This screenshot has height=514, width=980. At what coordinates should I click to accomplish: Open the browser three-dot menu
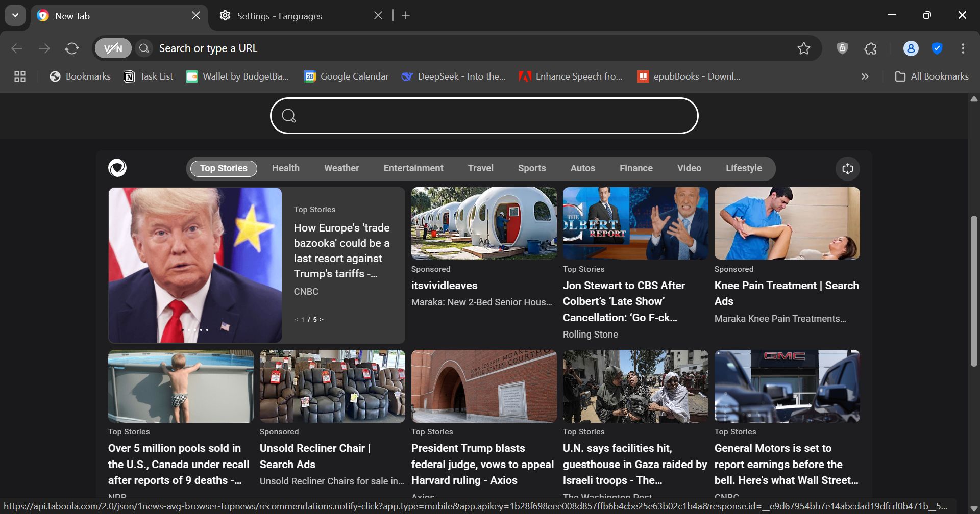[x=963, y=48]
